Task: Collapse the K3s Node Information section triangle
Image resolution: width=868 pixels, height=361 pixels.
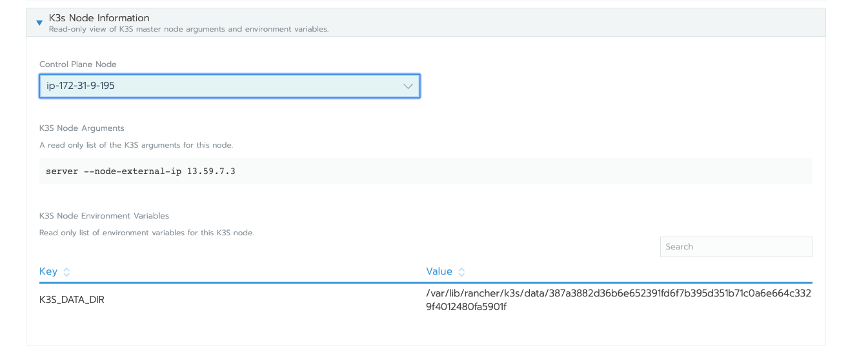Action: coord(39,23)
